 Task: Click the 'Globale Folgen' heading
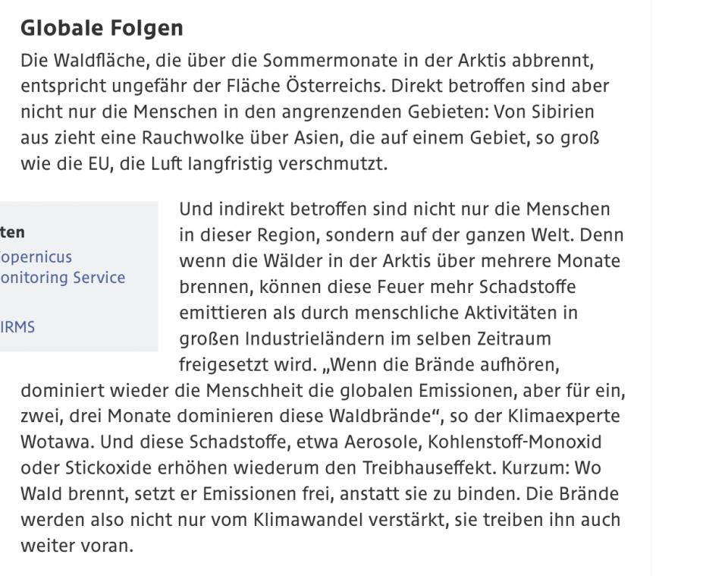tap(102, 29)
